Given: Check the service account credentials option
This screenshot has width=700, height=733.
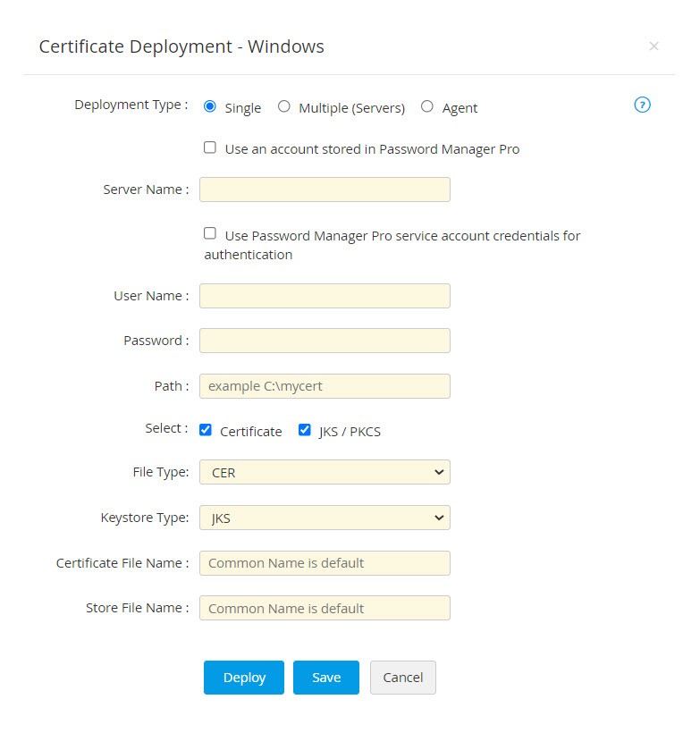Looking at the screenshot, I should [x=210, y=234].
